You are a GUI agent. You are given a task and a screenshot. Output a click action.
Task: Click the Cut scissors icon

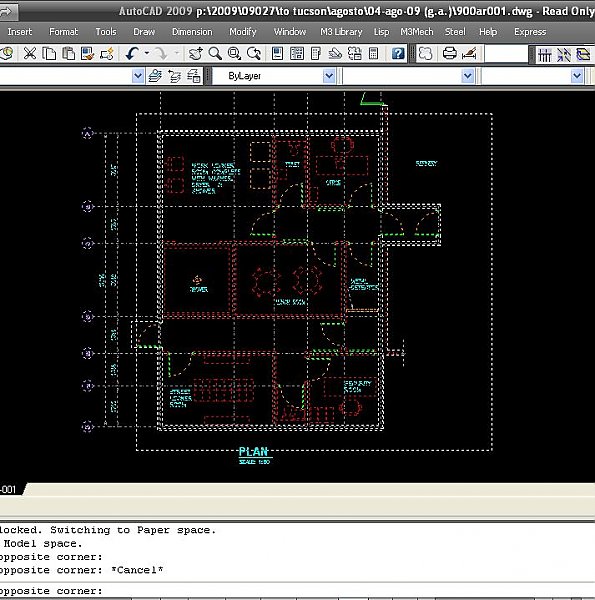pyautogui.click(x=29, y=54)
